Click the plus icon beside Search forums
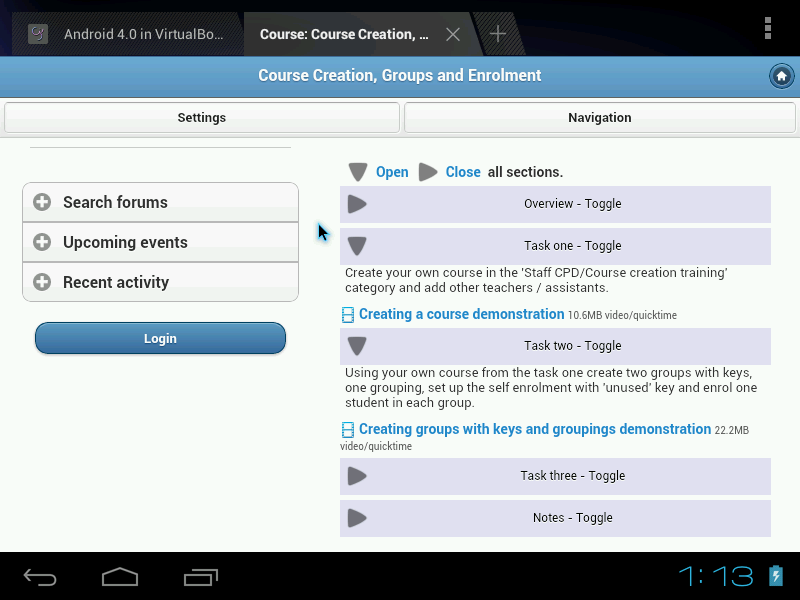Screen dimensions: 800x600 42,202
